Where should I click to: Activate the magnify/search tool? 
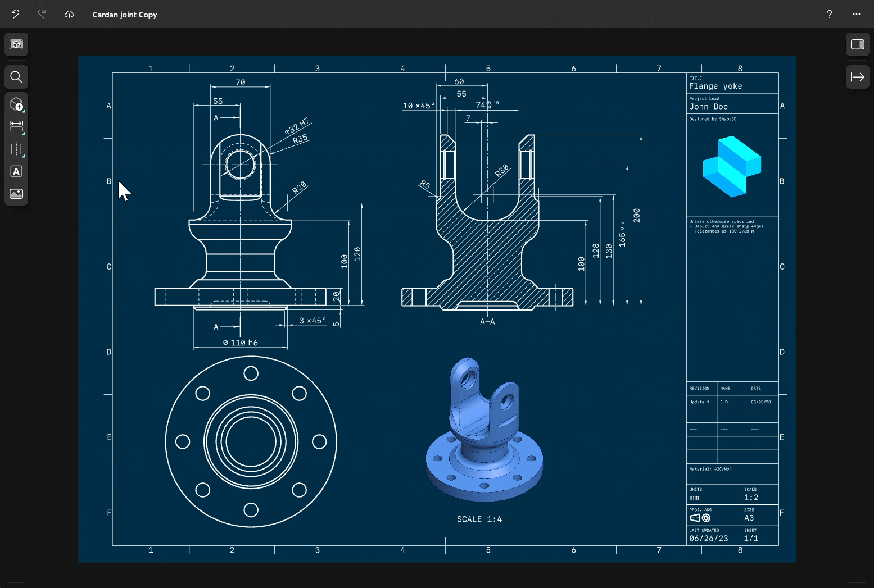point(16,77)
